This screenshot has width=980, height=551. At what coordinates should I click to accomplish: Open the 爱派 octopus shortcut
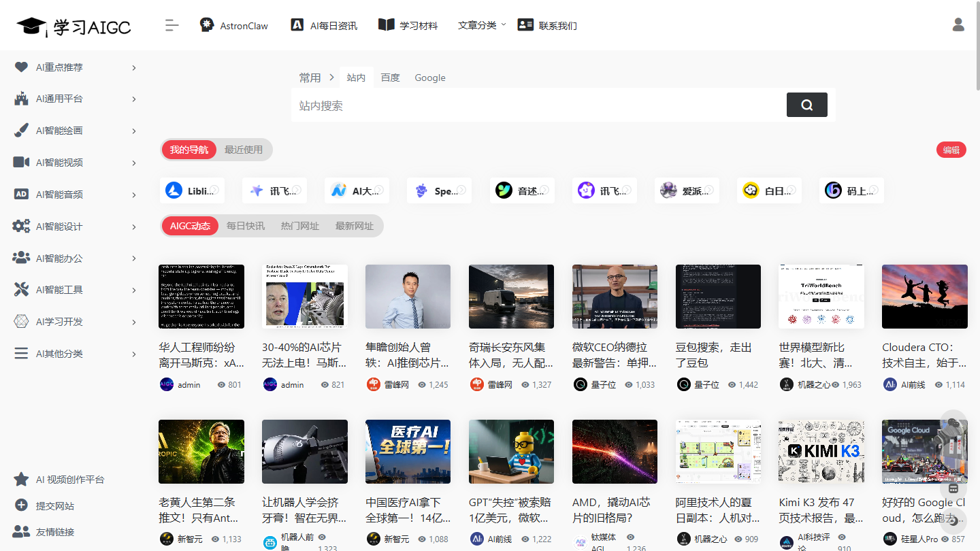point(687,190)
